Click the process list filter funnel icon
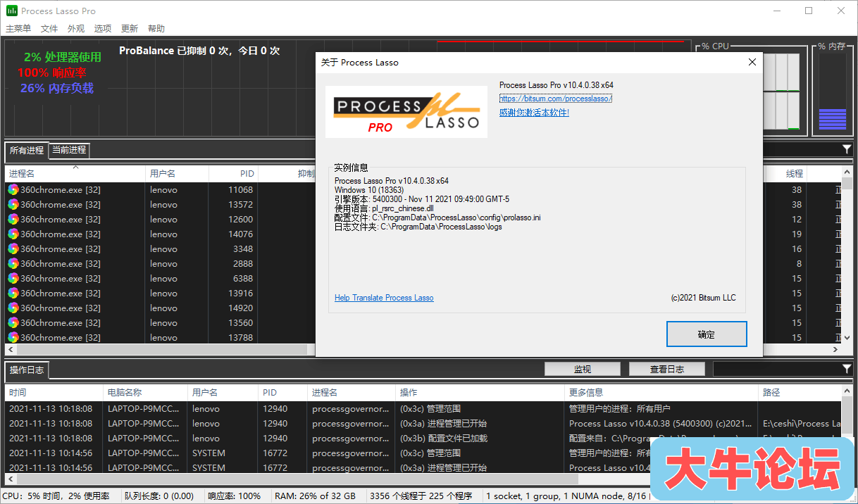This screenshot has width=858, height=504. pyautogui.click(x=846, y=149)
